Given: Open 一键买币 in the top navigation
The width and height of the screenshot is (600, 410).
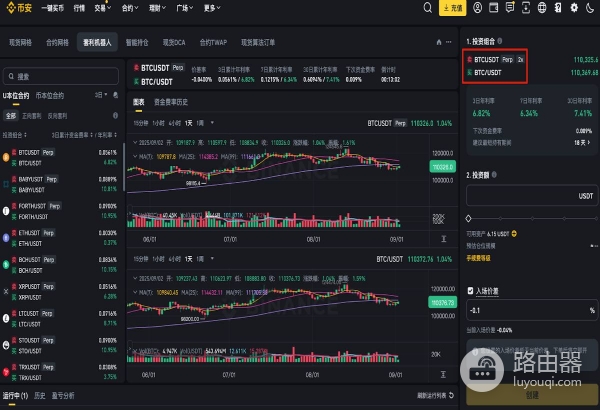Looking at the screenshot, I should [x=52, y=8].
